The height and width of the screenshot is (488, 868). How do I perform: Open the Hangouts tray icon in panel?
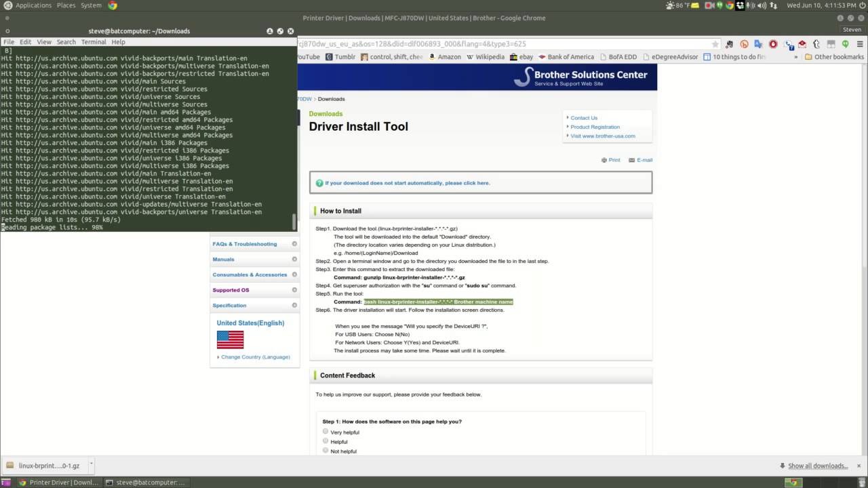click(x=719, y=5)
